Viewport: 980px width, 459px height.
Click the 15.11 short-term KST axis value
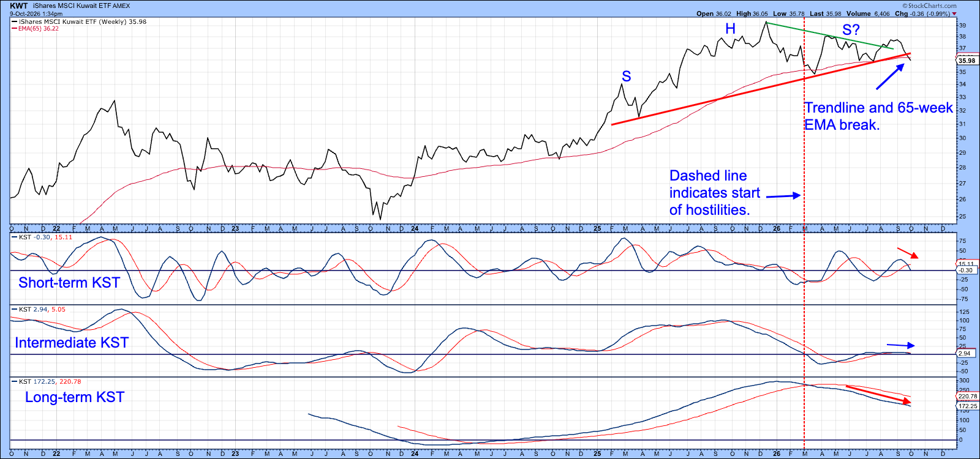tap(967, 264)
